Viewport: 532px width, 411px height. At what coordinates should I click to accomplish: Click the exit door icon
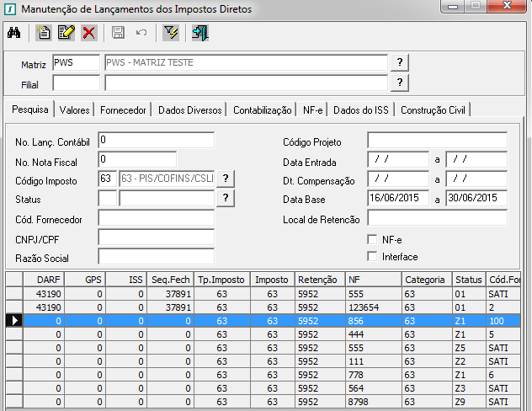click(x=200, y=33)
